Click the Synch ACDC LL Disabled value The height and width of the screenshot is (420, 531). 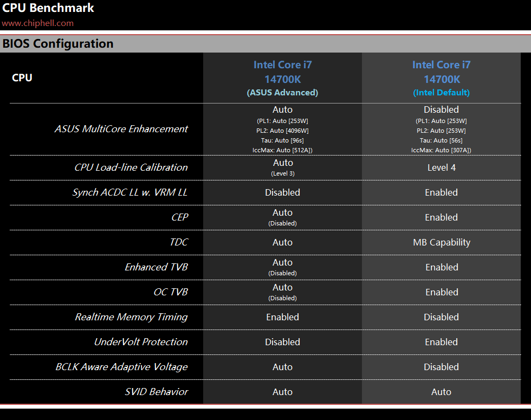coord(282,192)
